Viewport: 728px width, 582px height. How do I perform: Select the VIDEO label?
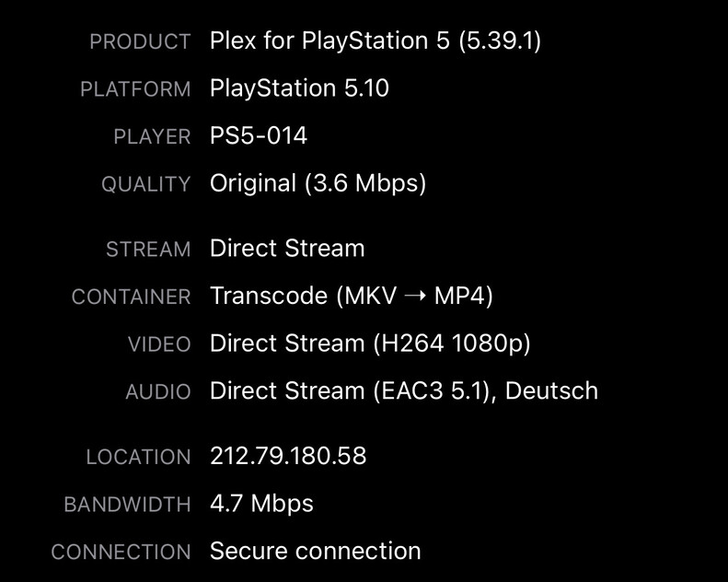[x=159, y=344]
